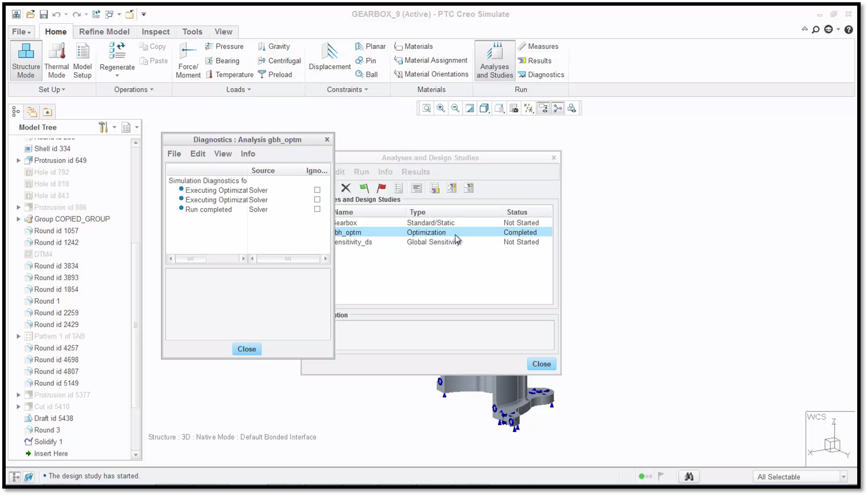Open Material Orientations
The width and height of the screenshot is (868, 496).
[431, 74]
